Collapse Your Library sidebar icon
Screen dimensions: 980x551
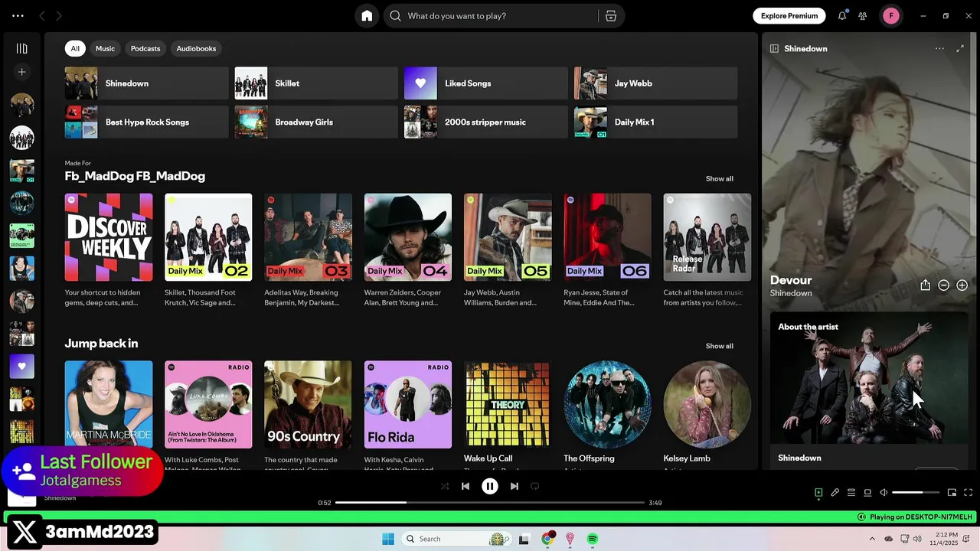click(x=21, y=48)
